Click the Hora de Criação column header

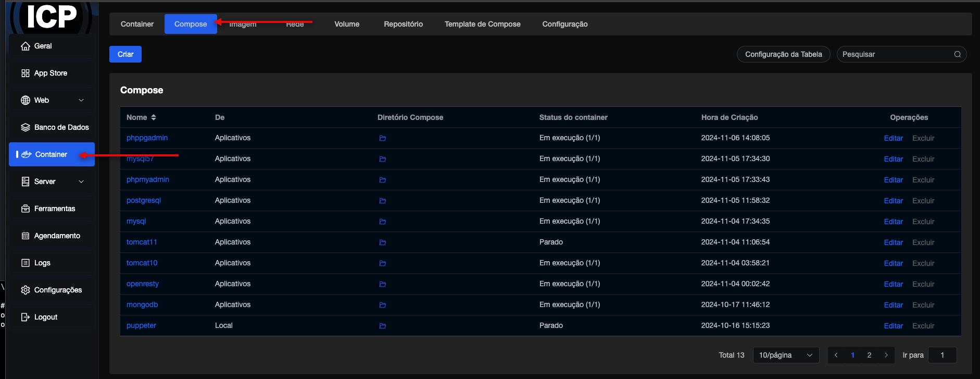click(730, 117)
